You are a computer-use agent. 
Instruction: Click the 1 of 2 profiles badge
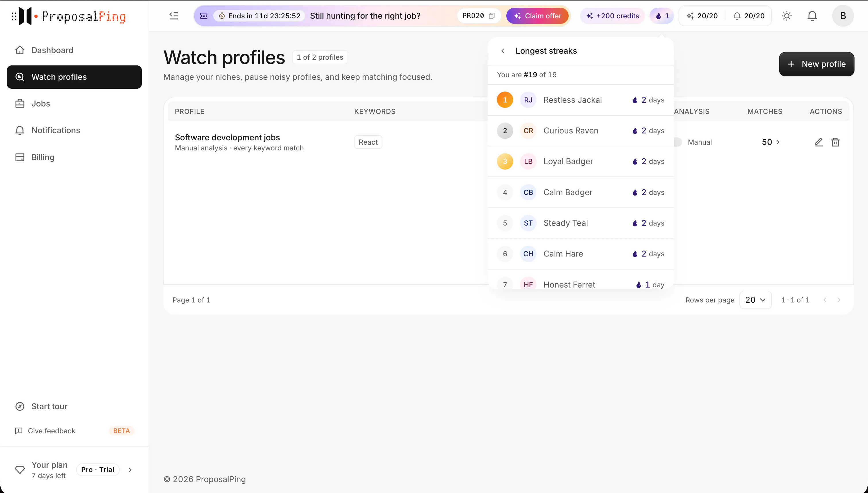coord(320,57)
